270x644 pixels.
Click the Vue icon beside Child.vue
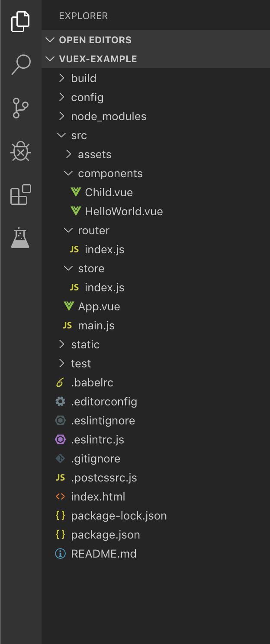[76, 192]
